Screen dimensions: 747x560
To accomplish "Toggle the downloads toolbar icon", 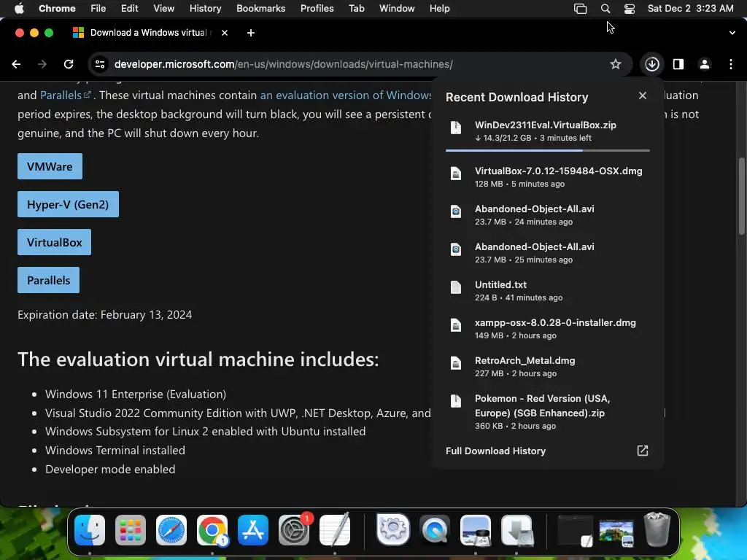I will 651,64.
